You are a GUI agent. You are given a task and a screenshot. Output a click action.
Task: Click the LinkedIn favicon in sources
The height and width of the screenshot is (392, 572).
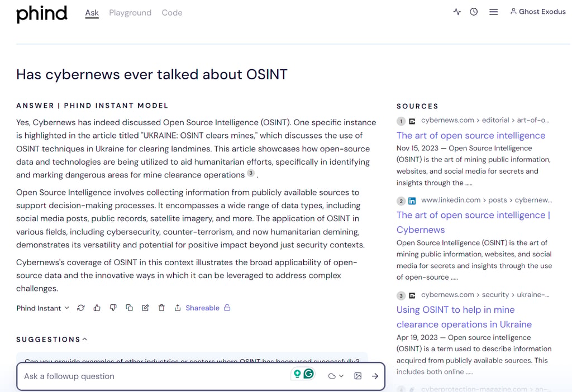(x=412, y=201)
